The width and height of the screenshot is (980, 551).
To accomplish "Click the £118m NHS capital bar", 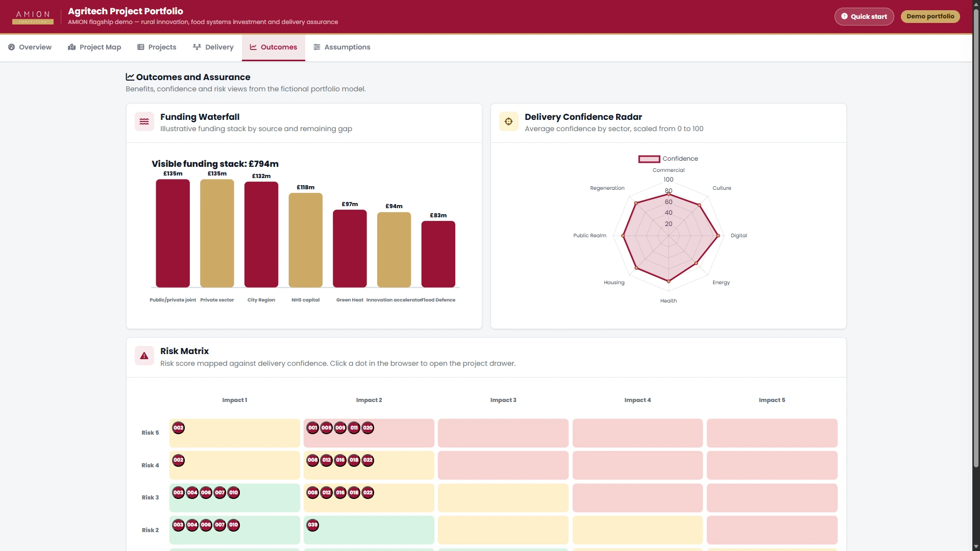I will pos(305,240).
